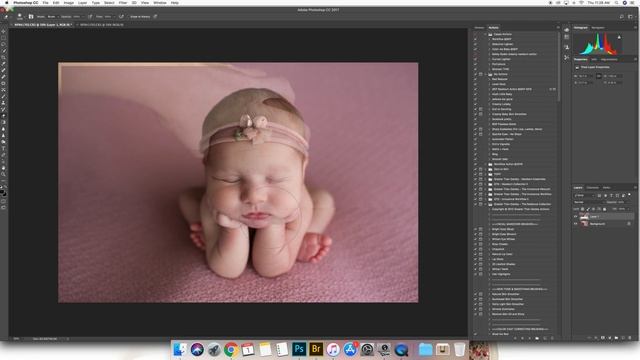Toggle dialog box for My Actions set

click(x=481, y=74)
